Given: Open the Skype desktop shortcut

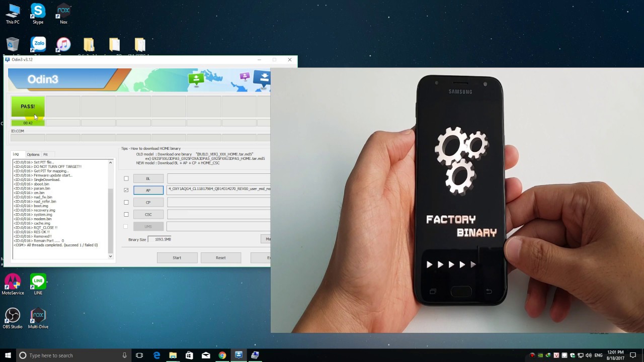Looking at the screenshot, I should click(38, 14).
